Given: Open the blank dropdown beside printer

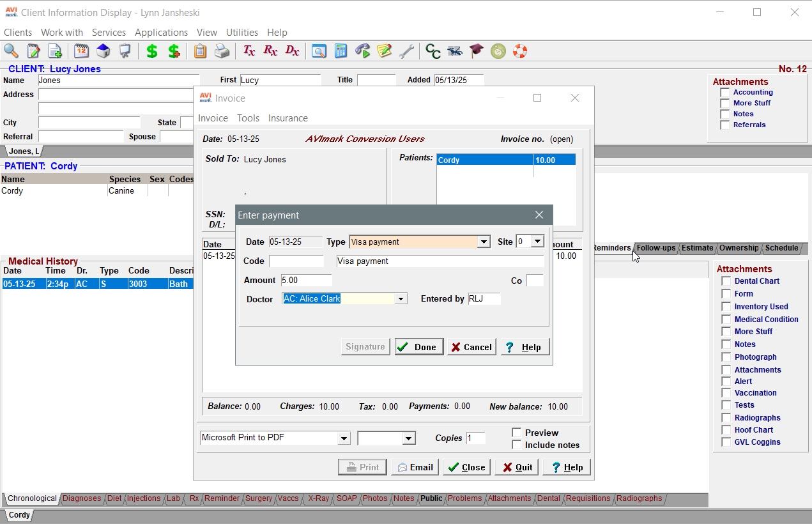Looking at the screenshot, I should point(409,438).
